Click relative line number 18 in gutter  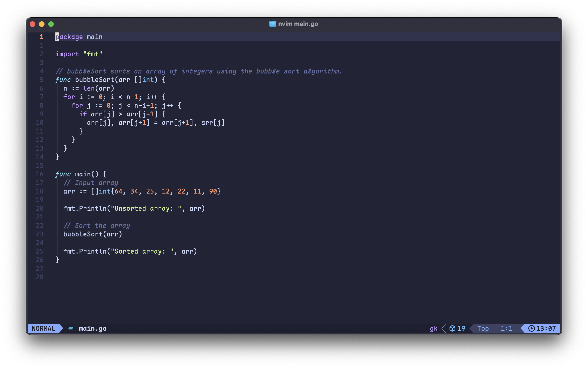[x=40, y=191]
